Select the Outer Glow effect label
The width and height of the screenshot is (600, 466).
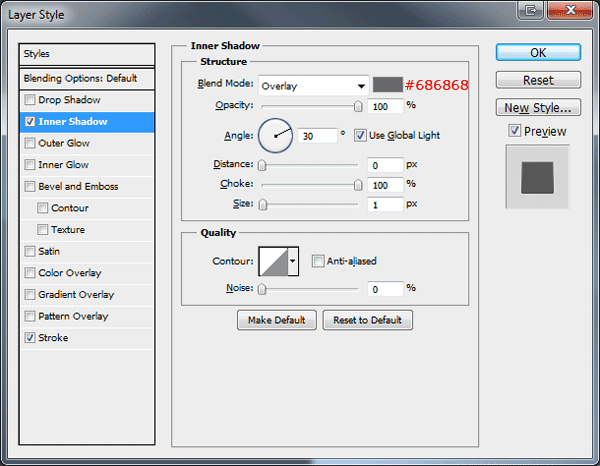64,143
